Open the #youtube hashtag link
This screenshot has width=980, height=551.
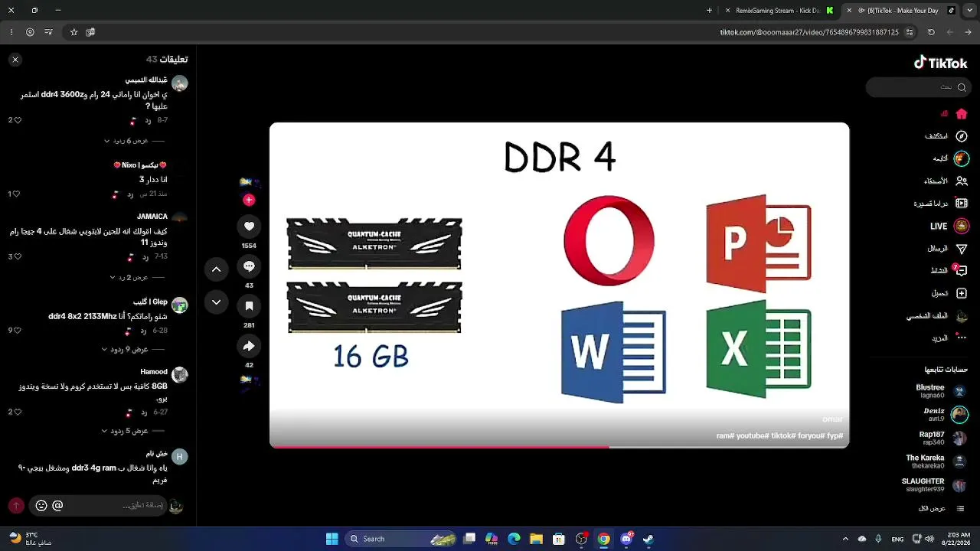point(753,436)
